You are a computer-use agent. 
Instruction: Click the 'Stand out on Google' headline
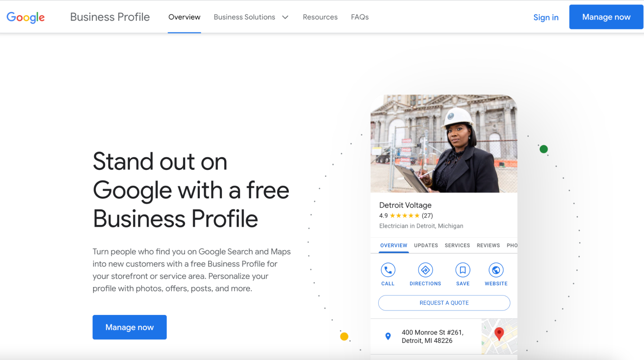point(191,190)
